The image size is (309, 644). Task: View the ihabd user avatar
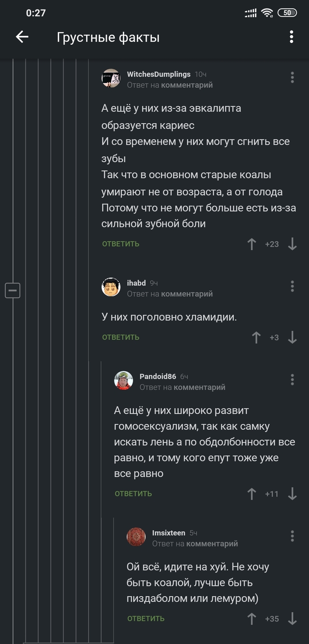111,287
